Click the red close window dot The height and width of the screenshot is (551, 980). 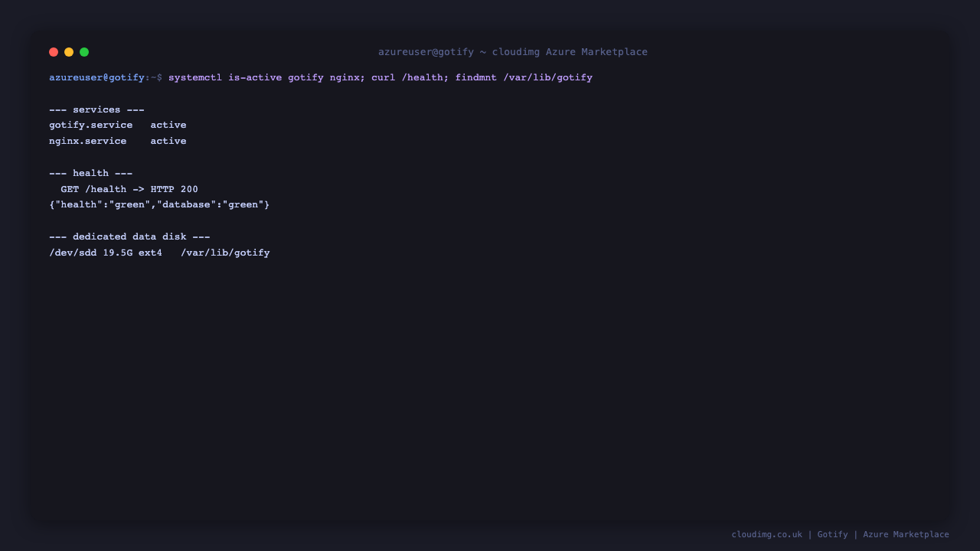click(54, 52)
